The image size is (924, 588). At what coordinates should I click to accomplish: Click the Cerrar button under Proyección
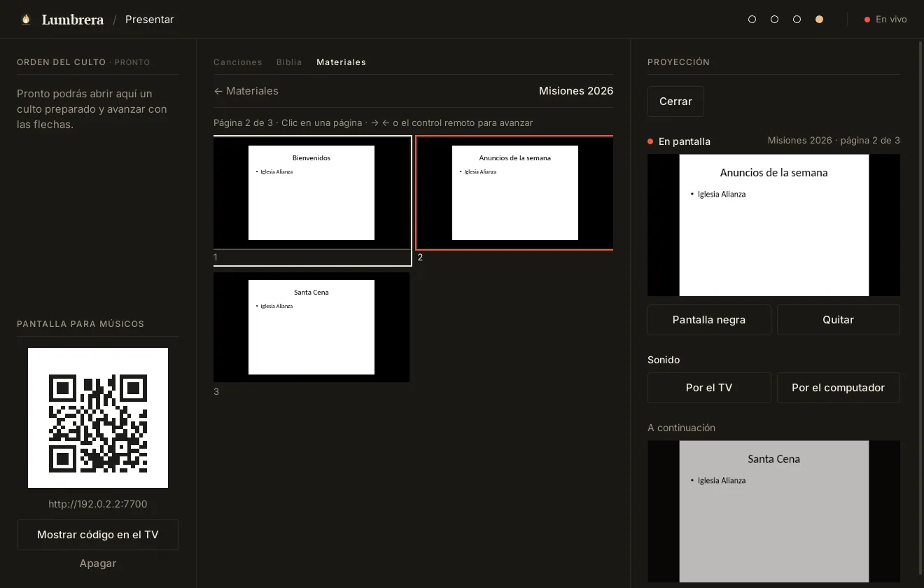pos(675,101)
